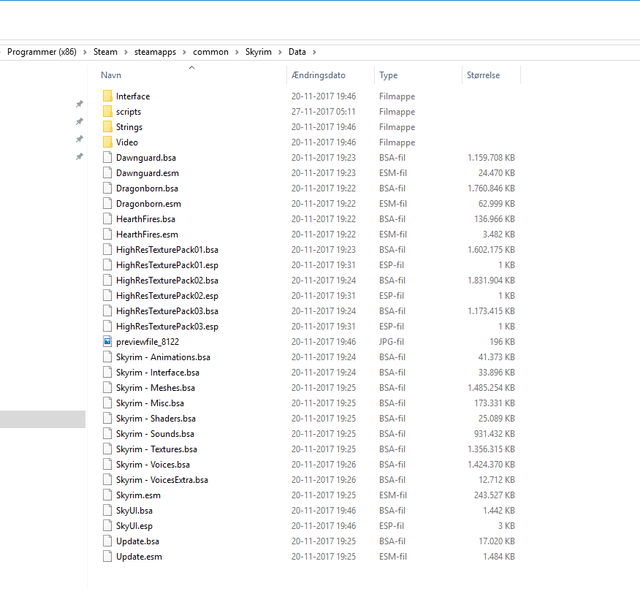Click the HighResTexturePack01.esp file icon
Viewport: 640px width, 602px height.
[x=107, y=265]
